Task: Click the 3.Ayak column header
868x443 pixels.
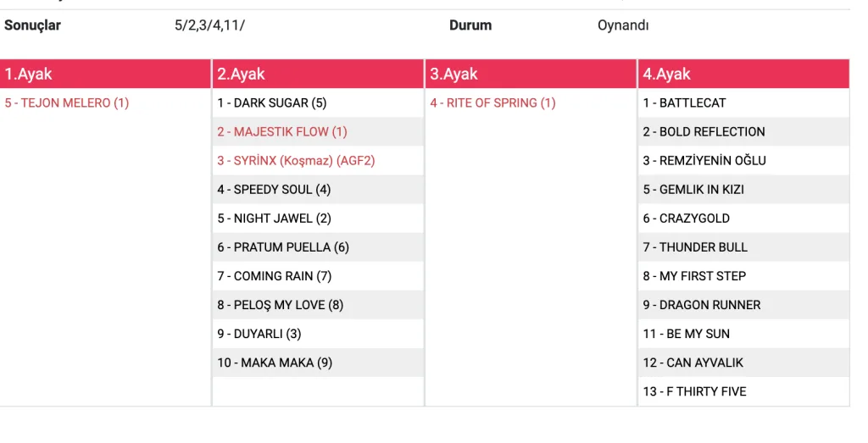Action: click(x=454, y=75)
